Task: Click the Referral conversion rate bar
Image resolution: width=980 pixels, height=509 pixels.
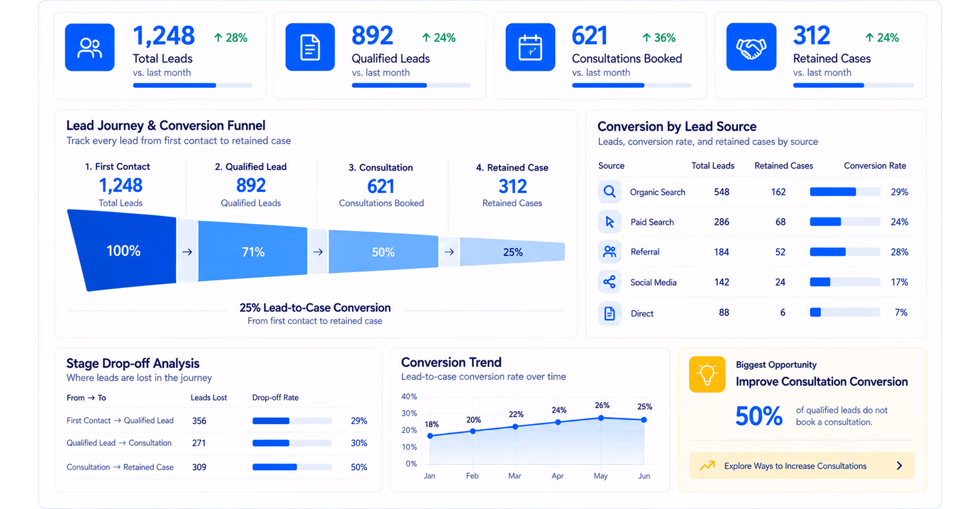Action: [x=845, y=252]
